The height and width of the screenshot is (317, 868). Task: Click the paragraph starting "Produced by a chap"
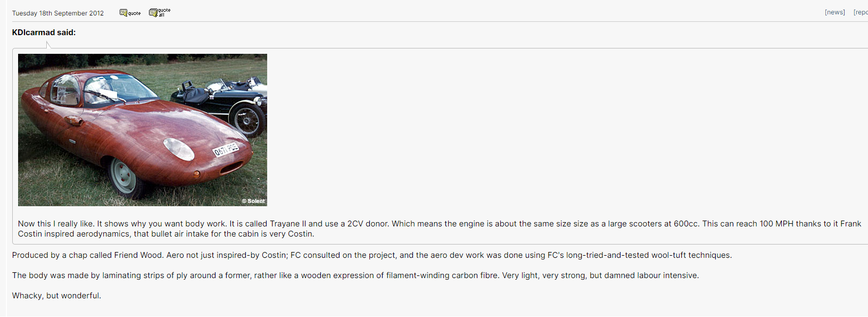pyautogui.click(x=371, y=255)
